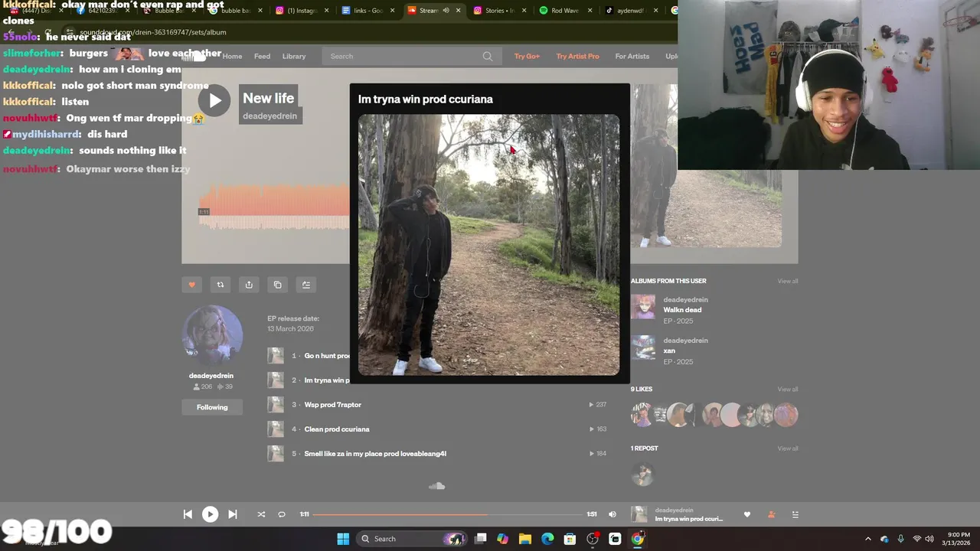Image resolution: width=980 pixels, height=551 pixels.
Task: Open Task View on the taskbar
Action: pos(481,539)
